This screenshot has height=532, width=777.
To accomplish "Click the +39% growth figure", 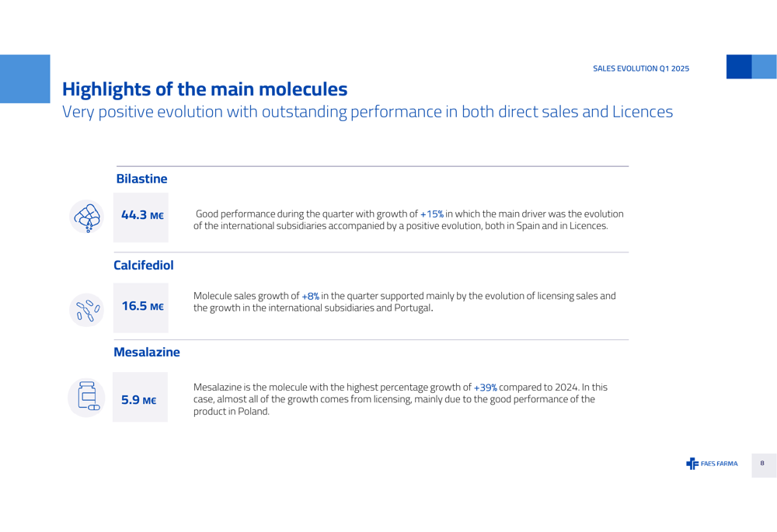I will tap(485, 388).
